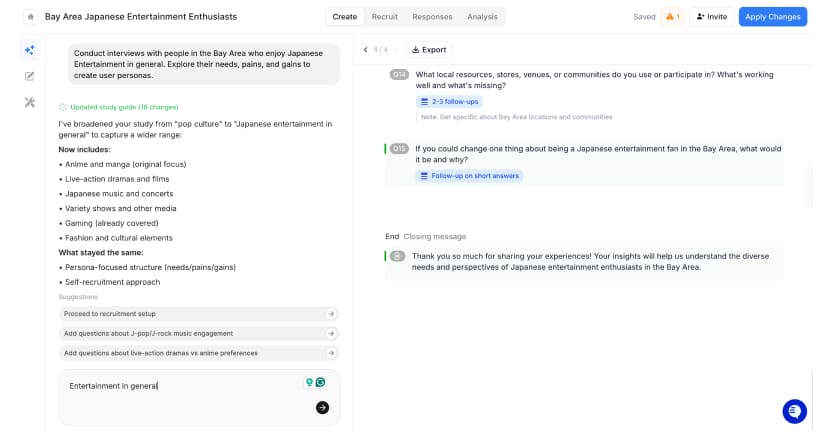The image size is (830, 432).
Task: Switch to the Recruit tab
Action: click(384, 17)
